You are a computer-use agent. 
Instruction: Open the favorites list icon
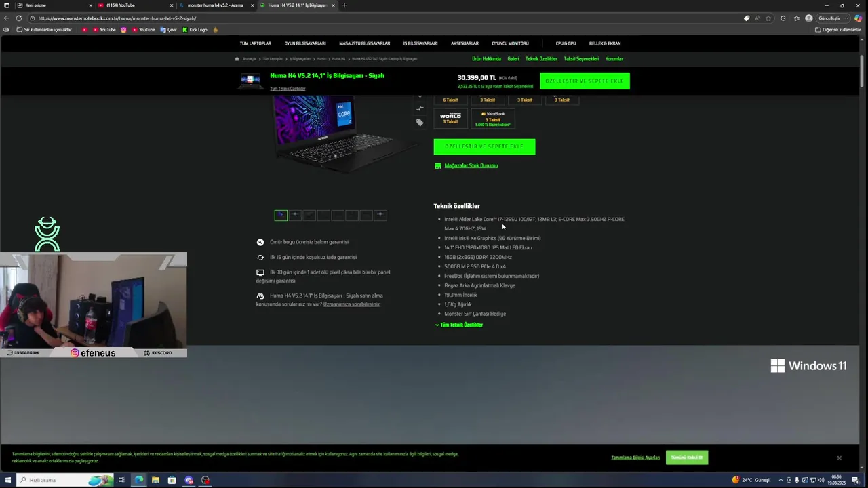797,18
